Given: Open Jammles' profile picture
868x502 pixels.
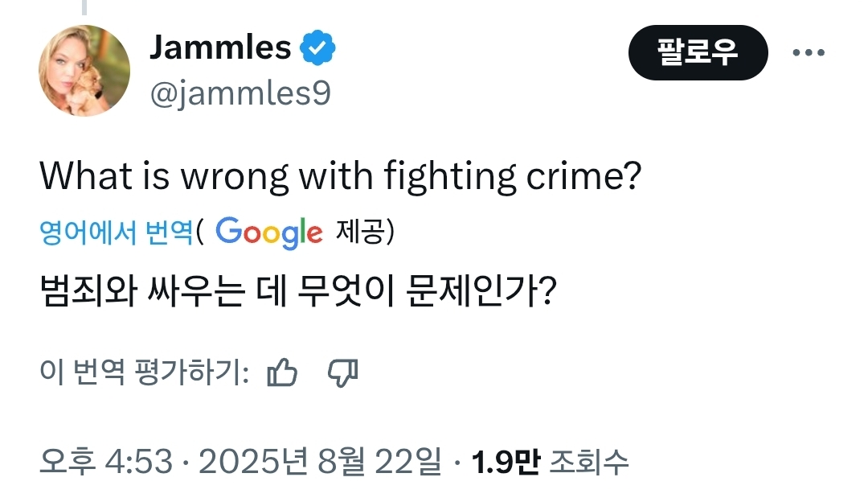Looking at the screenshot, I should tap(84, 70).
